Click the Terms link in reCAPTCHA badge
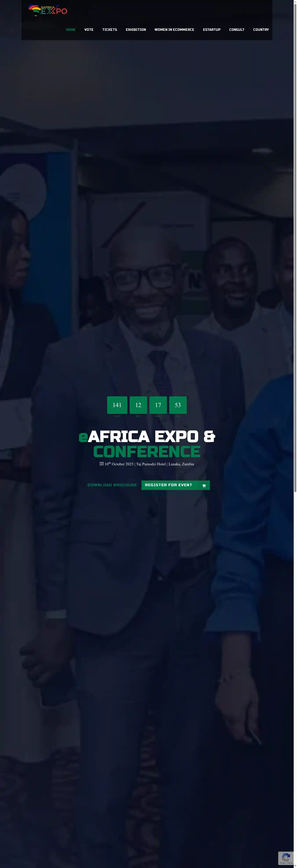Image resolution: width=297 pixels, height=868 pixels. [290, 863]
